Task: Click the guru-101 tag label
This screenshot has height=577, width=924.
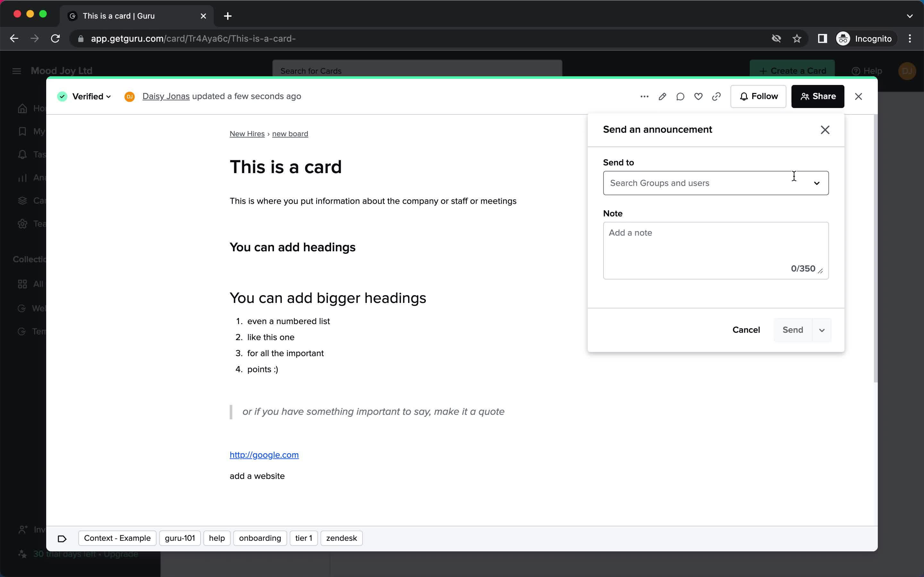Action: pyautogui.click(x=180, y=538)
